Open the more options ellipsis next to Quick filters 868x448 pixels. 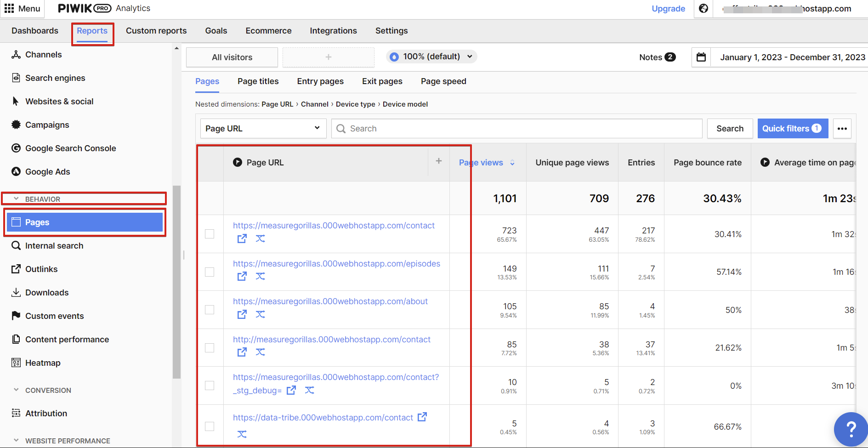pyautogui.click(x=842, y=128)
